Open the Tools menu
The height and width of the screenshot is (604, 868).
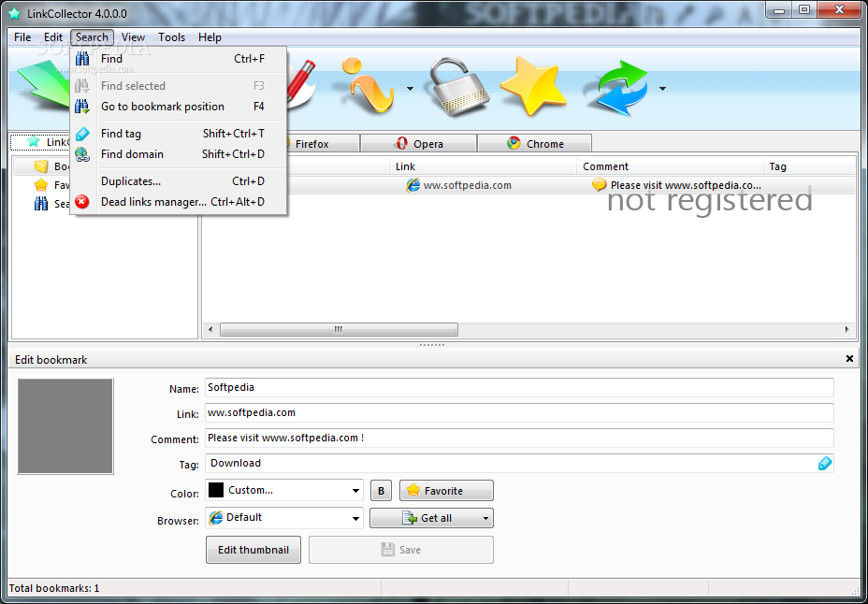[171, 37]
